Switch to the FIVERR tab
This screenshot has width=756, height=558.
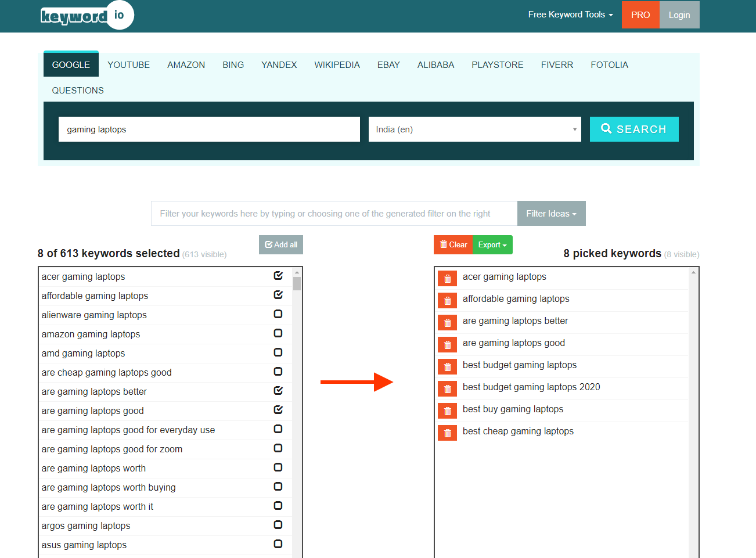[557, 65]
